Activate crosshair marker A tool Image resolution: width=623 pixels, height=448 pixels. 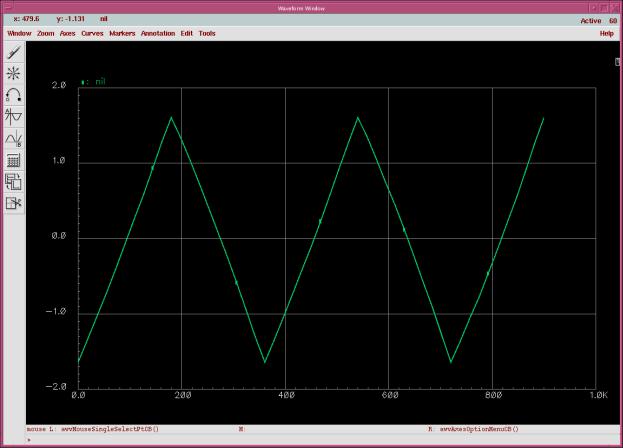14,117
